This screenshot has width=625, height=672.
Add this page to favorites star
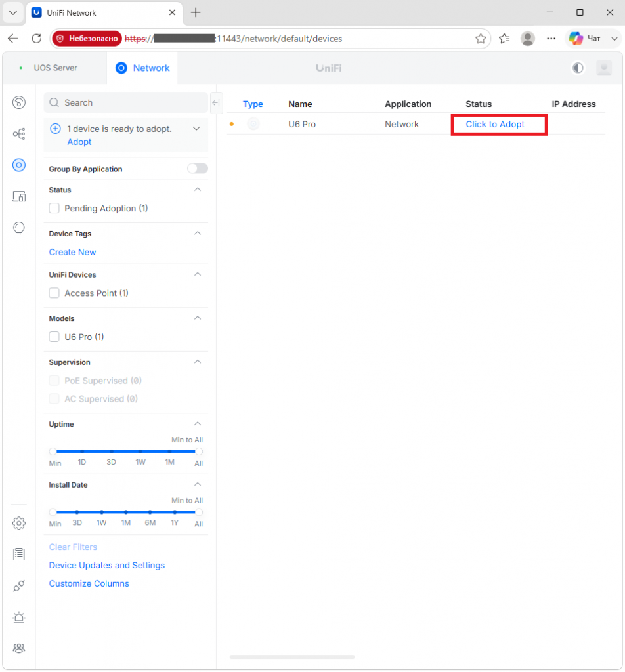(x=481, y=39)
